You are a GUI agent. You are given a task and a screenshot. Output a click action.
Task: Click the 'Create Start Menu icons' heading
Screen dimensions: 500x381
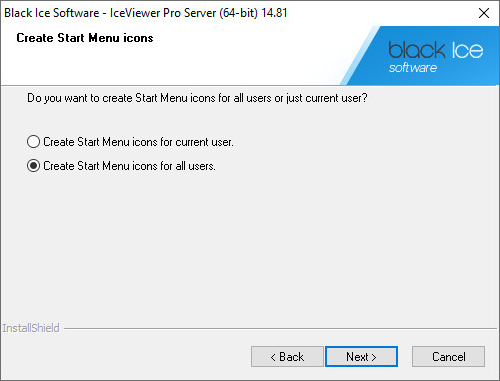[x=85, y=38]
